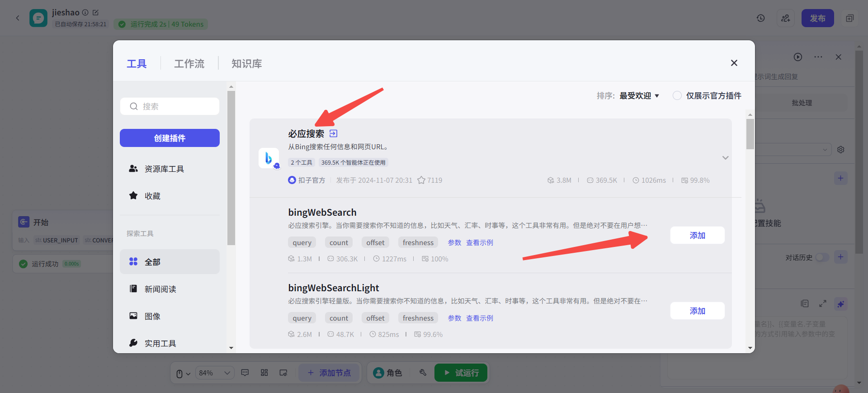The image size is (868, 393).
Task: Switch to the 知识库 tab
Action: point(247,64)
